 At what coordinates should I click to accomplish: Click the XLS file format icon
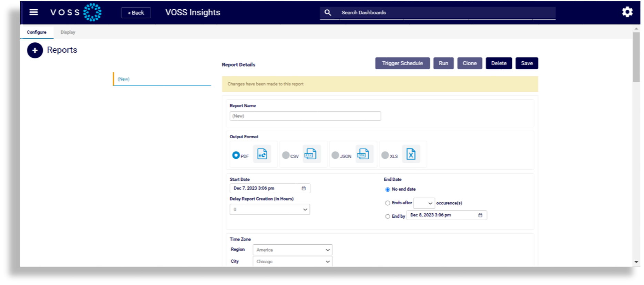tap(411, 154)
